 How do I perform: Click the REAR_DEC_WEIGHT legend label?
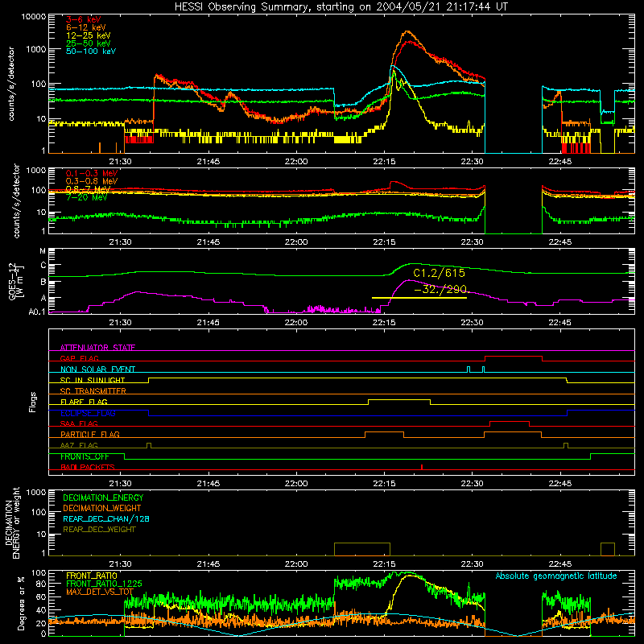pos(99,530)
